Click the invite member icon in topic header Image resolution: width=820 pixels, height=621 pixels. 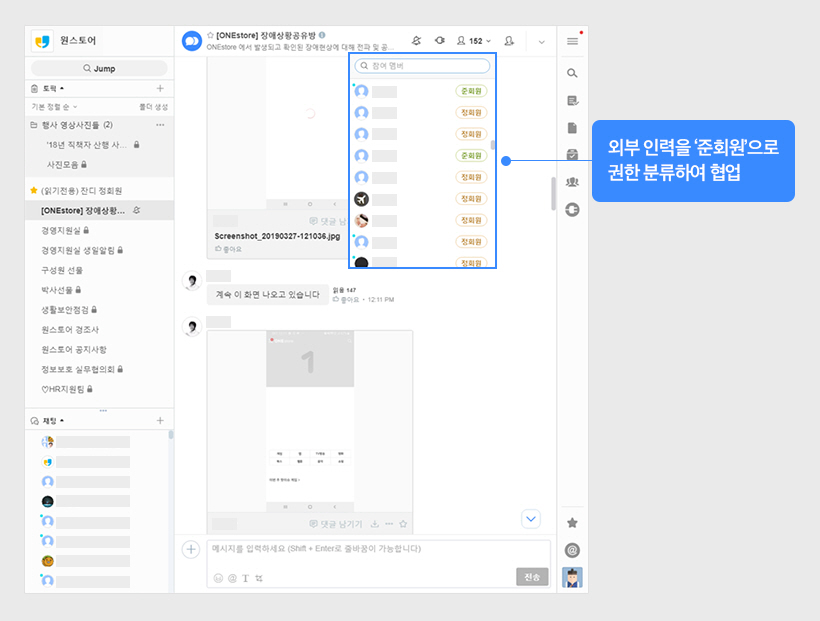509,41
